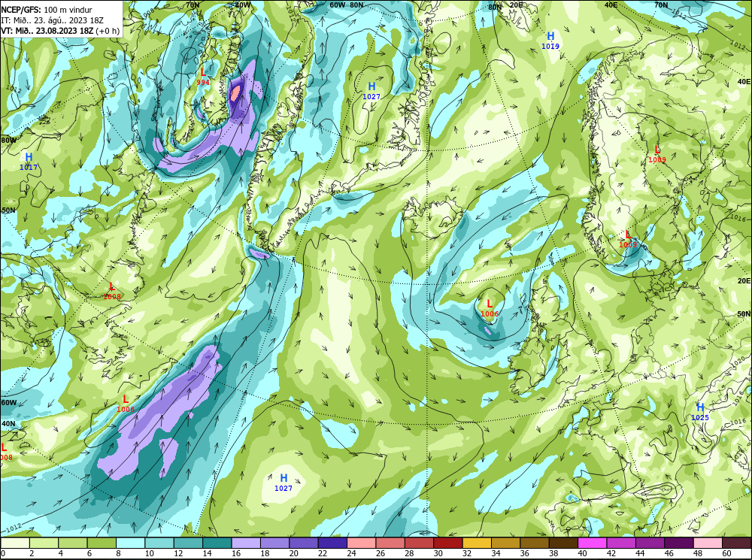Click the pale cyan 8–10 legend swatch
This screenshot has width=752, height=560.
pos(130,543)
